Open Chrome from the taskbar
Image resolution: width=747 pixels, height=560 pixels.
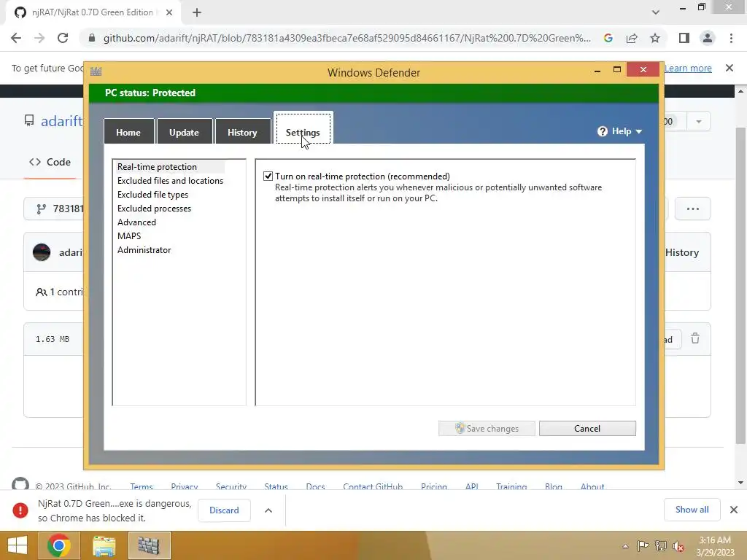click(59, 545)
